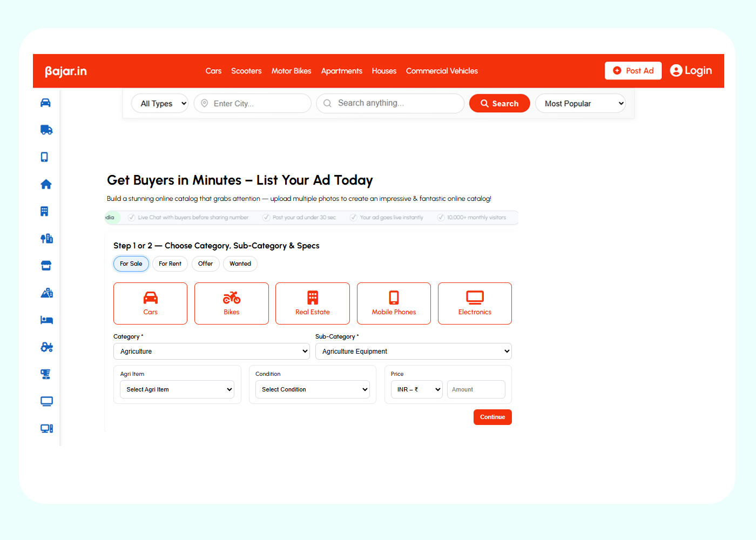Open the Apartments navigation item
The image size is (756, 540).
pos(341,71)
